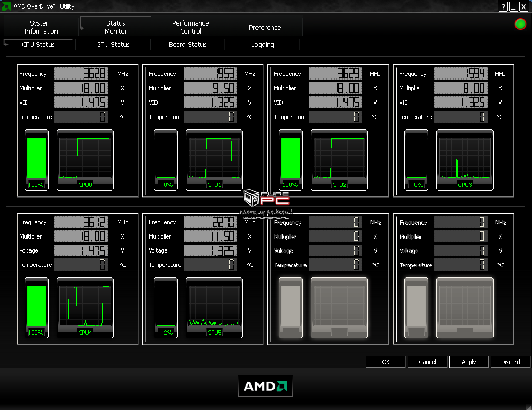This screenshot has height=410, width=532.
Task: Click the CPU2 100% load bar
Action: tap(291, 160)
